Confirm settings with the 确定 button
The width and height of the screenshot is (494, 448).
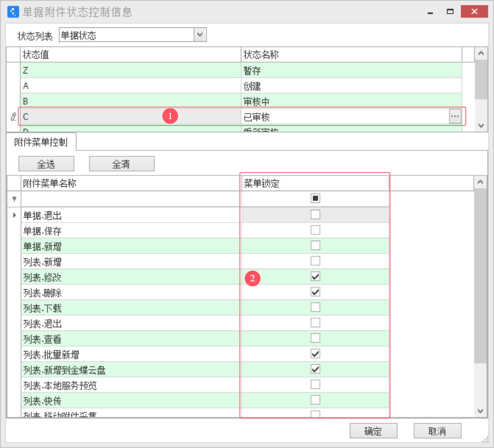click(x=373, y=431)
